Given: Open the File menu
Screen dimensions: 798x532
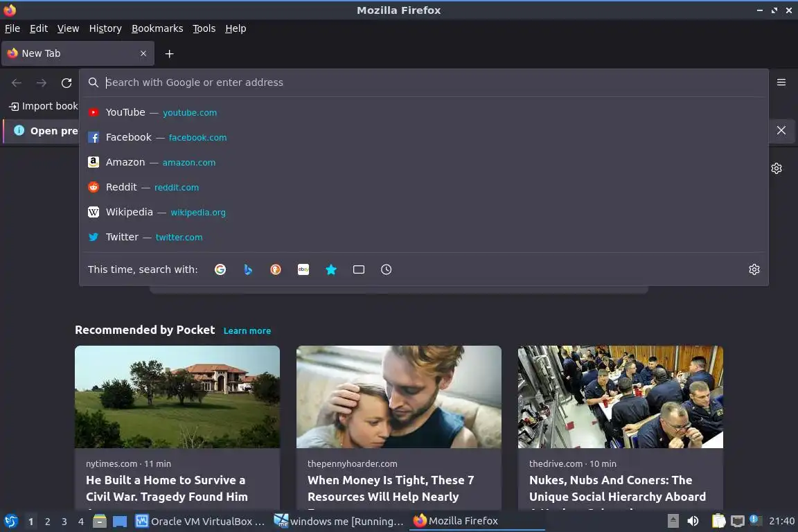Looking at the screenshot, I should pos(12,28).
